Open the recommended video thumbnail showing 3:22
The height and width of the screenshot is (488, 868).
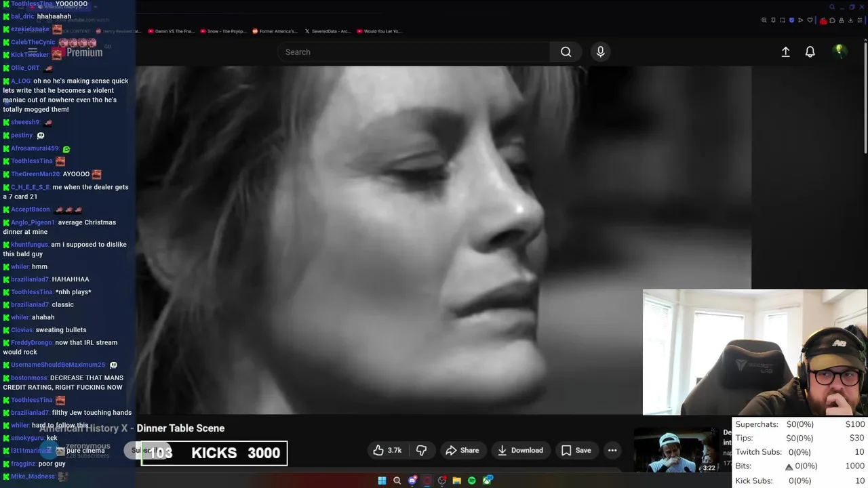tap(675, 450)
